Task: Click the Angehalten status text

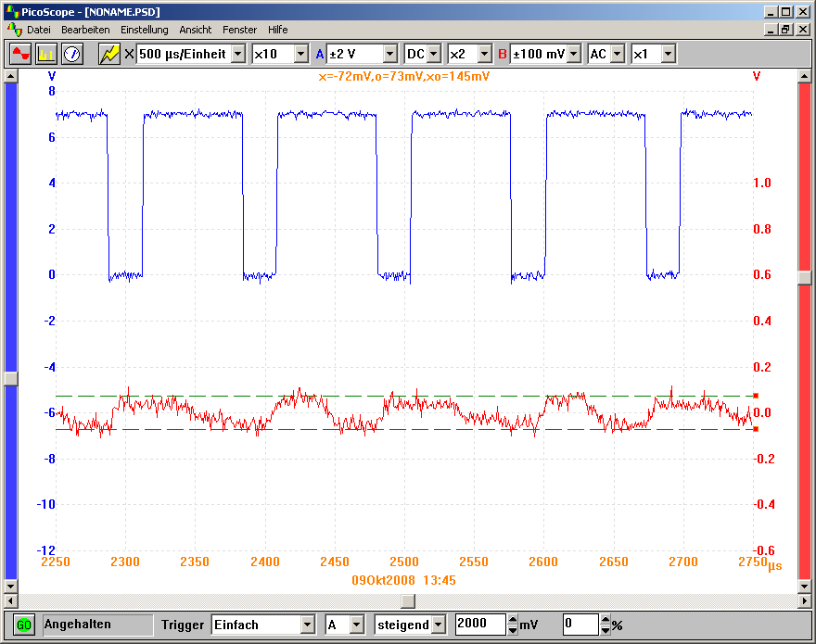Action: tap(78, 625)
